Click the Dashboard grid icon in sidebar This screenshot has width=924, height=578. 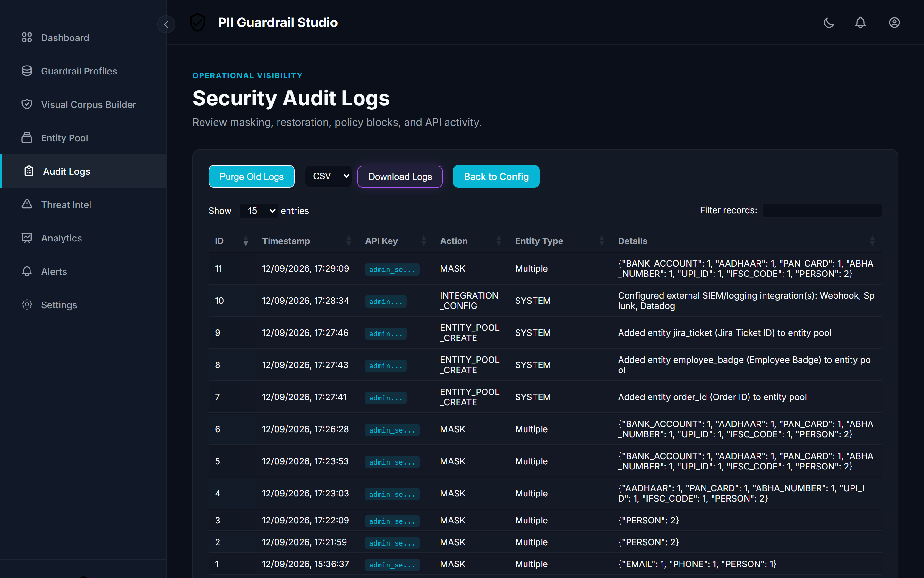pos(27,38)
